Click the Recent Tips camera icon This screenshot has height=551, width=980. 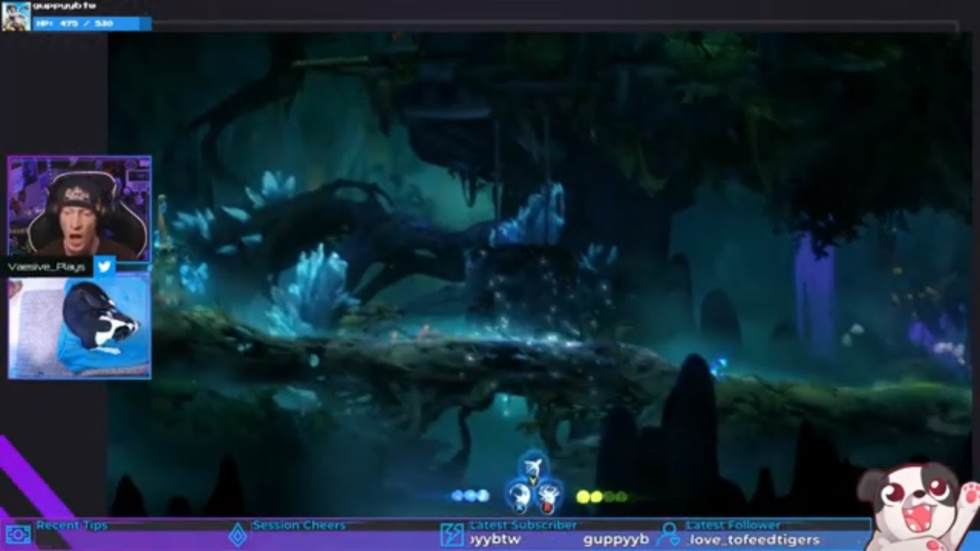(18, 534)
